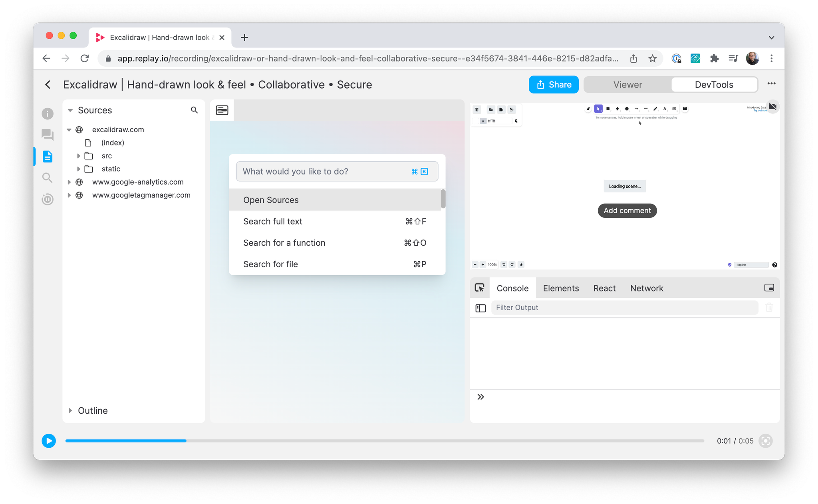Choose Open Sources command
The image size is (818, 504).
click(335, 200)
